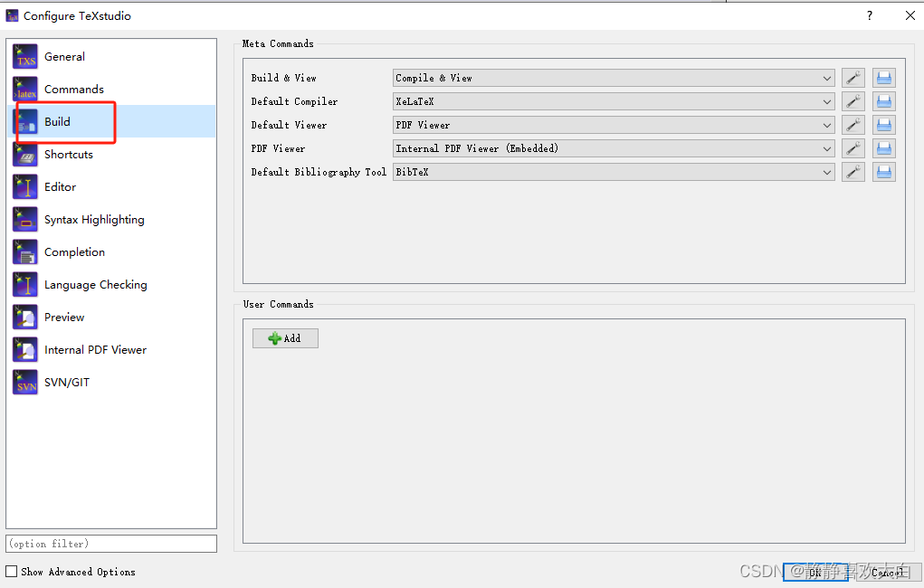The width and height of the screenshot is (924, 588).
Task: Click wrench icon for PDF Viewer row
Action: (853, 148)
